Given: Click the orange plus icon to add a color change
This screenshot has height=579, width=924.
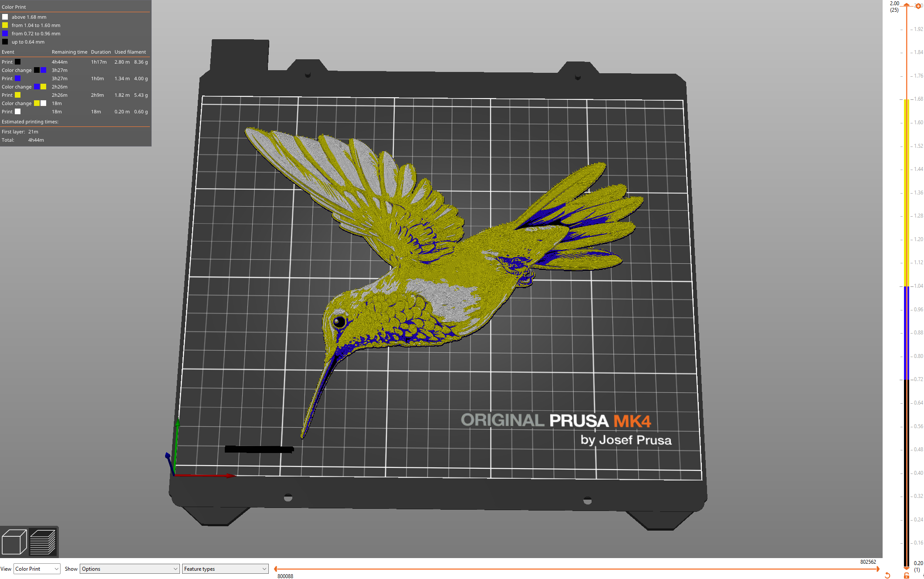Looking at the screenshot, I should point(918,7).
